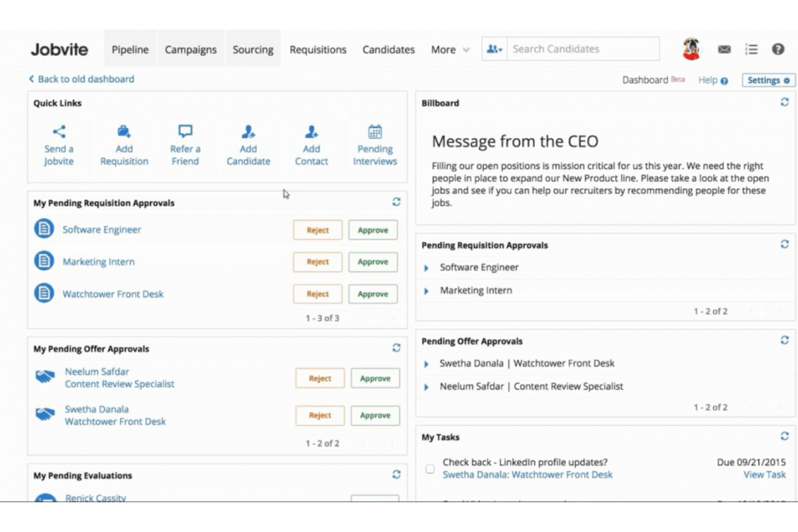This screenshot has height=532, width=798.
Task: Reject Neelum Safdar's offer
Action: 320,378
